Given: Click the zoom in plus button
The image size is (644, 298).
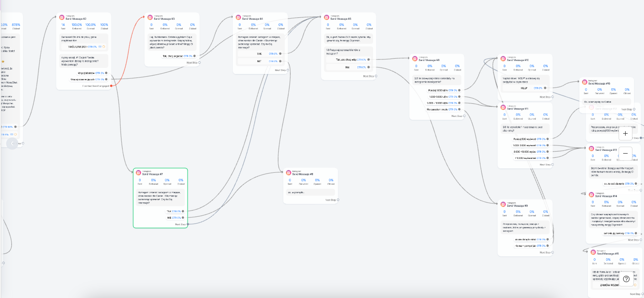Looking at the screenshot, I should (x=625, y=134).
